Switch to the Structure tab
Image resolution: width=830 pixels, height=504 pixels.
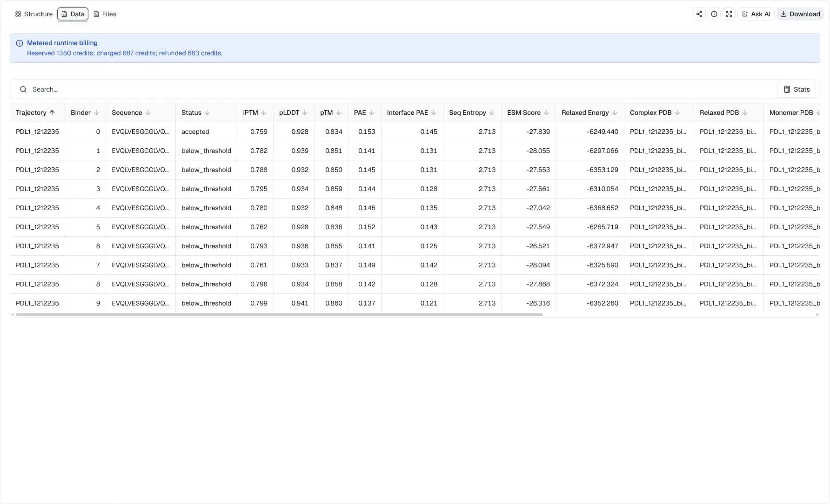point(34,14)
